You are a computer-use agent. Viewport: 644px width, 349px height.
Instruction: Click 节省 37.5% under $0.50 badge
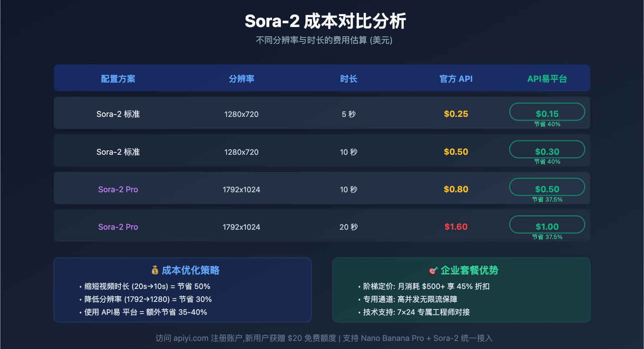click(x=547, y=199)
